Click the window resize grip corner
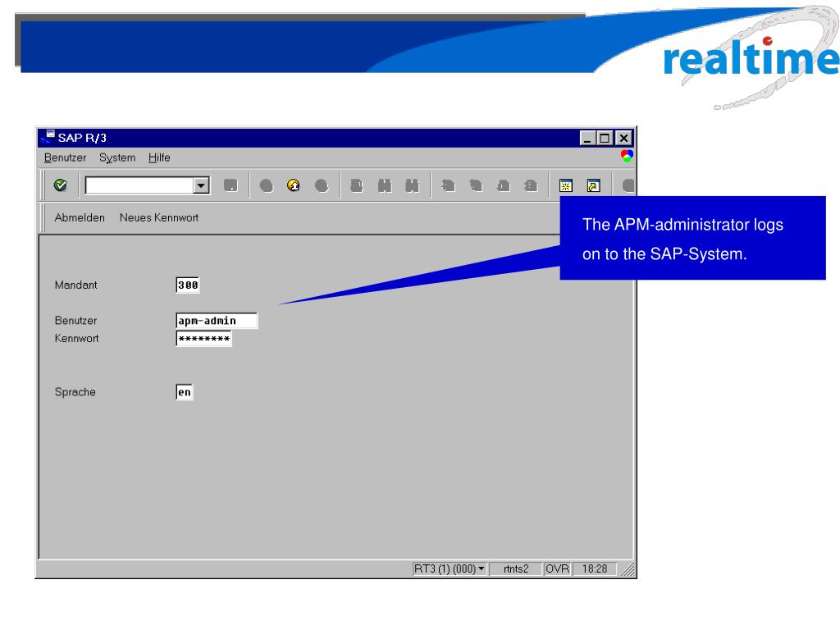This screenshot has width=840, height=630. (628, 569)
